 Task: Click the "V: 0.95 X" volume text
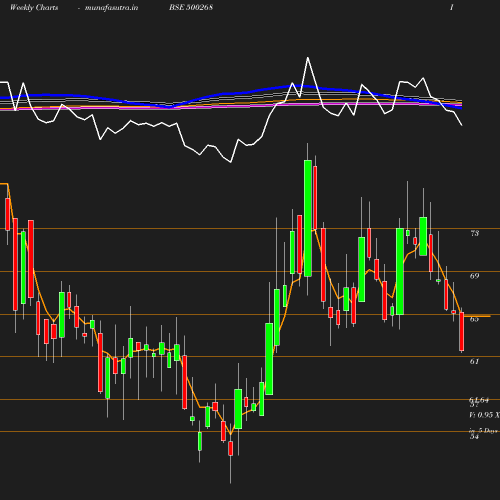pyautogui.click(x=485, y=415)
